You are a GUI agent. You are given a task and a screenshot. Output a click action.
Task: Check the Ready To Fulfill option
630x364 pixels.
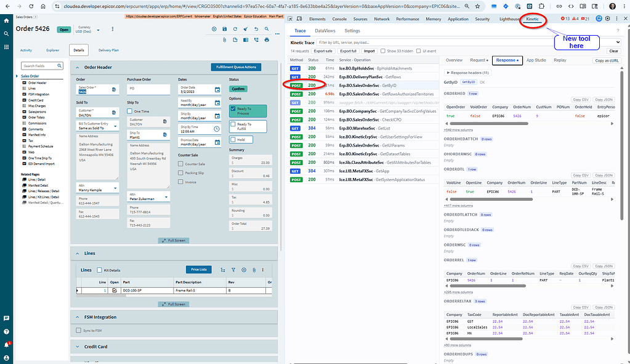[233, 124]
